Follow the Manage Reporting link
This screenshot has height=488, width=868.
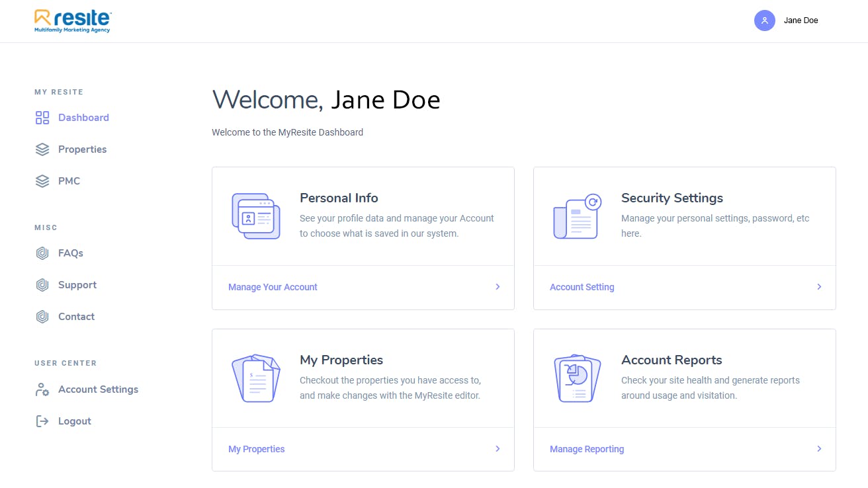coord(587,449)
